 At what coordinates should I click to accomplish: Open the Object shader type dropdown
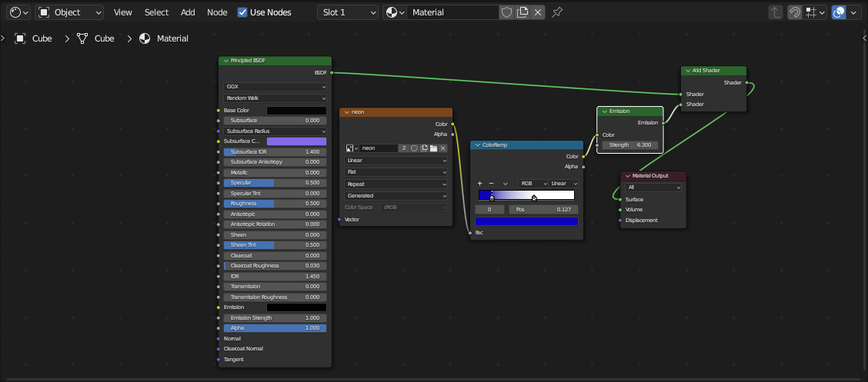[69, 12]
